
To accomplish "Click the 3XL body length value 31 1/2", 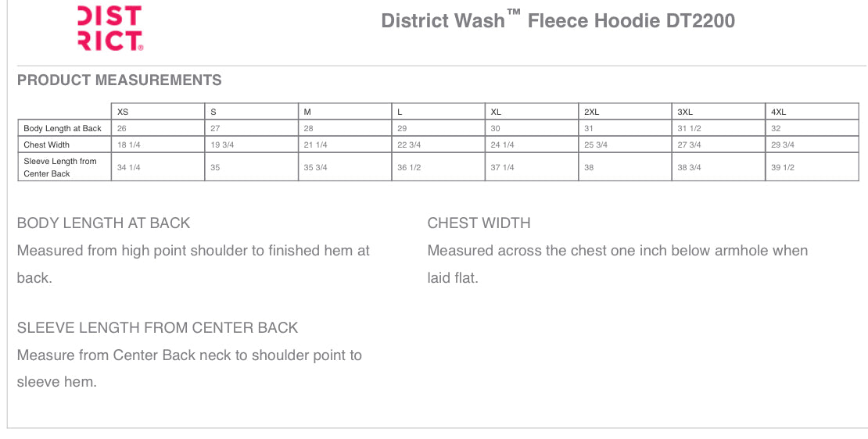I will [x=689, y=128].
